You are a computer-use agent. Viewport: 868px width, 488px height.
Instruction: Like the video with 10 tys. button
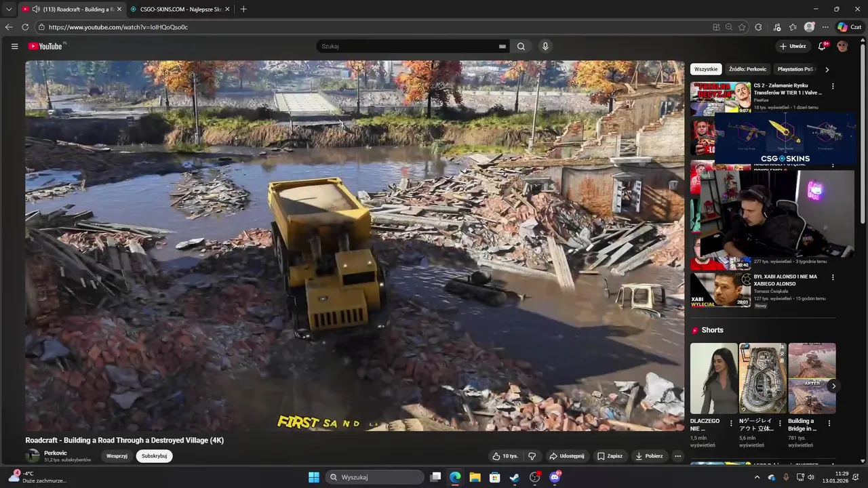[x=505, y=456]
